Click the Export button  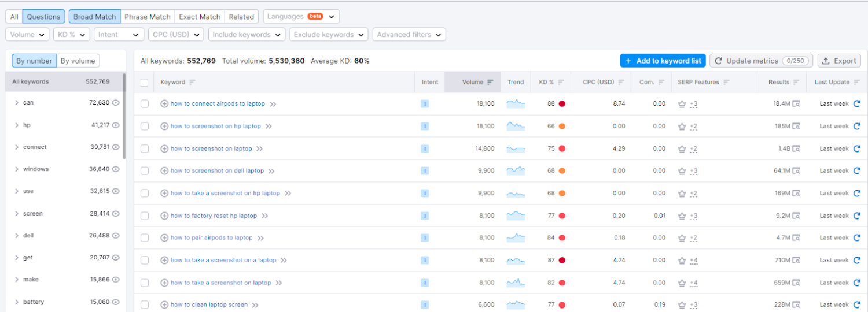tap(839, 61)
